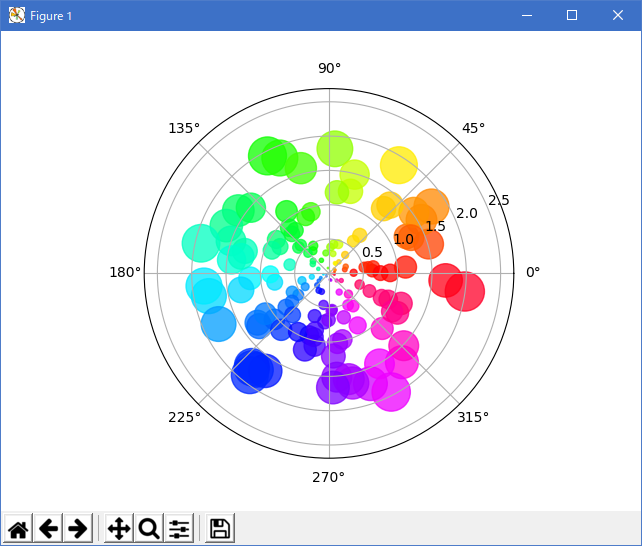The image size is (642, 546).
Task: Activate the Pan axes tool
Action: pyautogui.click(x=119, y=528)
